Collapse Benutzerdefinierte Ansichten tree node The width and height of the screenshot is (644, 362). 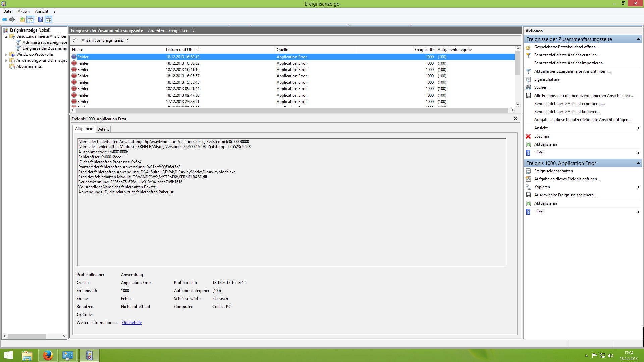pyautogui.click(x=6, y=37)
